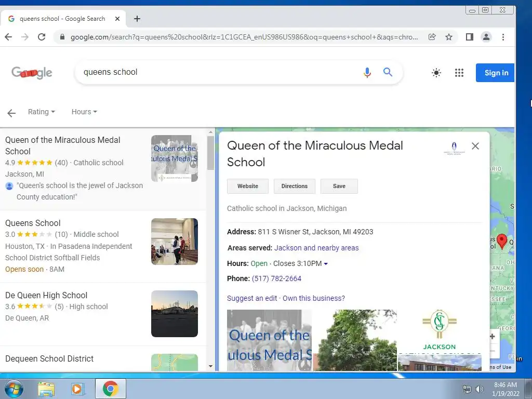Click Suggest an edit link
The image size is (532, 399).
(x=252, y=298)
